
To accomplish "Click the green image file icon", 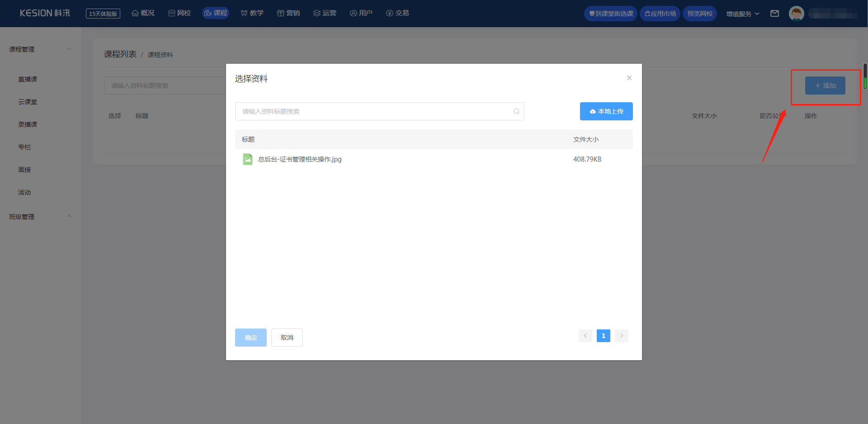I will 248,159.
